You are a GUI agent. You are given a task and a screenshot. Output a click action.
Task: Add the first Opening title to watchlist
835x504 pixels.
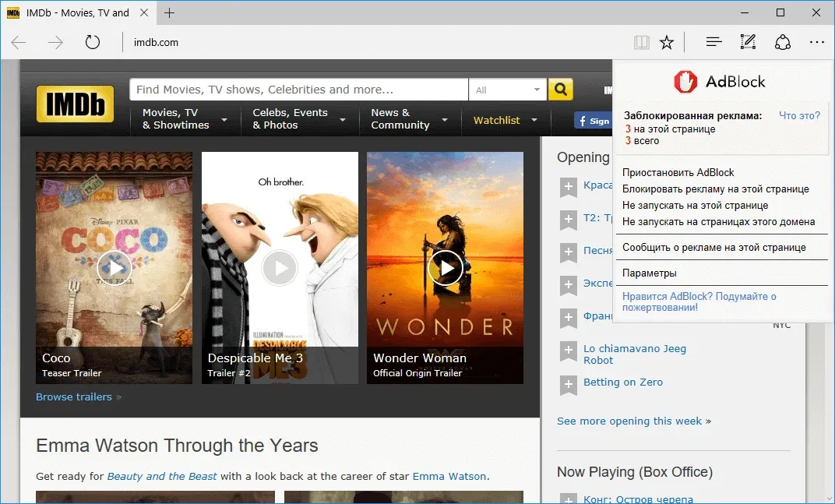568,188
